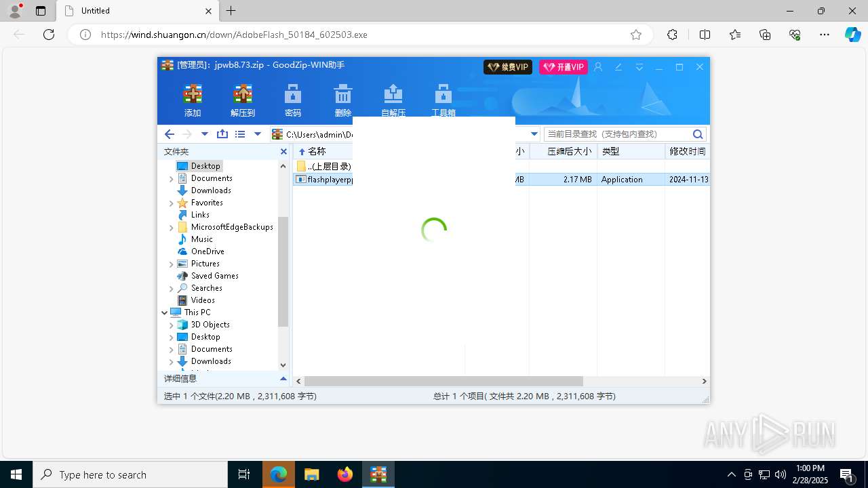Click the file list horizontal scrollbar
868x488 pixels.
click(443, 382)
